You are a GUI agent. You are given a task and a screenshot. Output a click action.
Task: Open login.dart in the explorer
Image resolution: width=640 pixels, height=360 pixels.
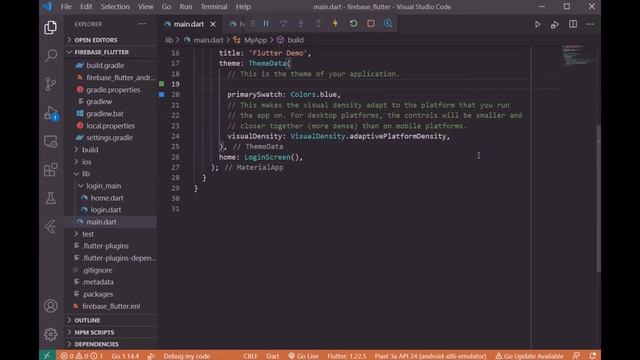(x=106, y=210)
